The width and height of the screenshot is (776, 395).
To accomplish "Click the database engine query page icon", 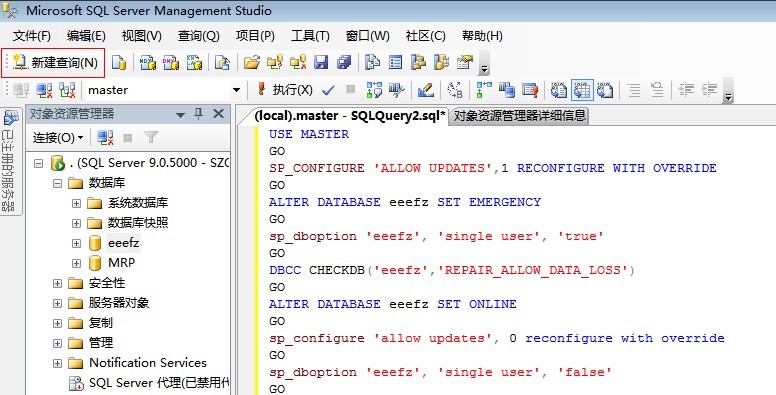I will click(119, 62).
